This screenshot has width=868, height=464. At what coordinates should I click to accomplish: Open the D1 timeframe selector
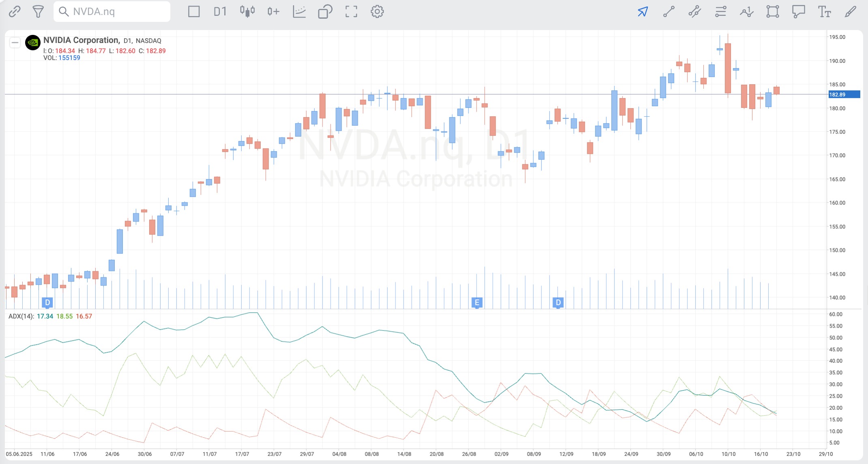pos(220,11)
